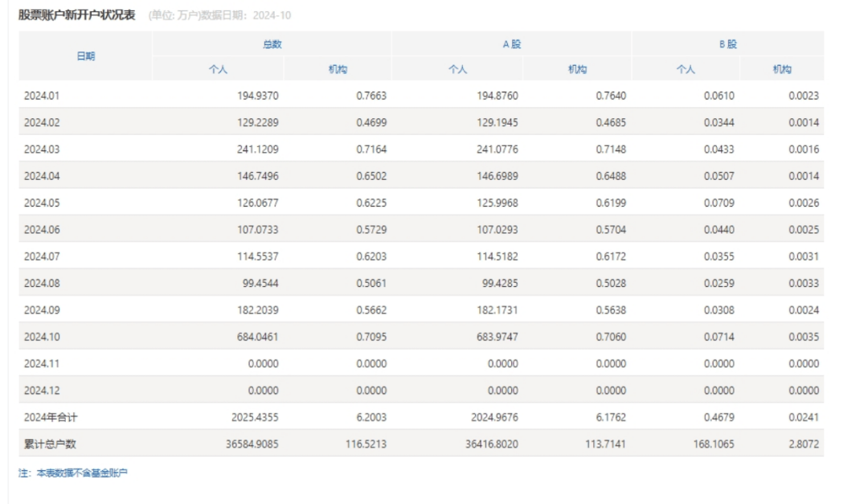Click the value 182.2039
This screenshot has height=504, width=868.
258,310
